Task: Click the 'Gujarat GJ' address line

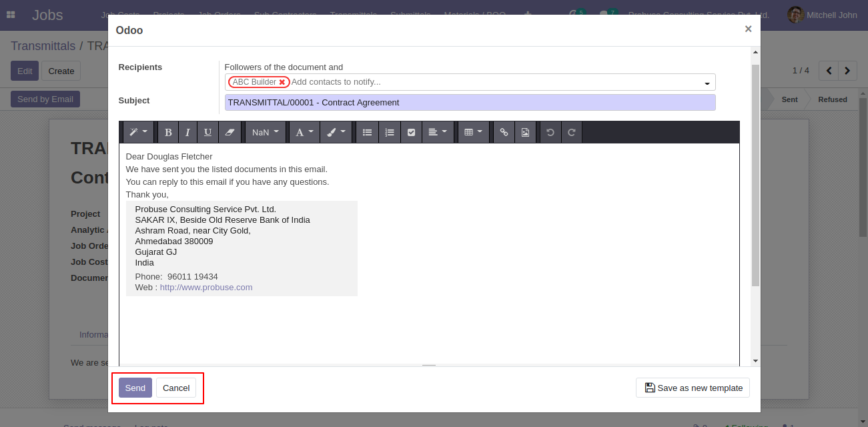Action: click(x=156, y=252)
